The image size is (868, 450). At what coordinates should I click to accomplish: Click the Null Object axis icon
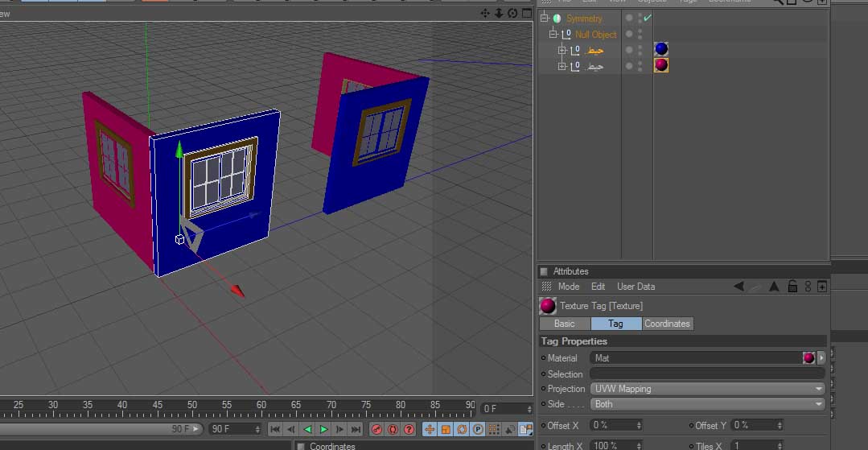pos(566,35)
